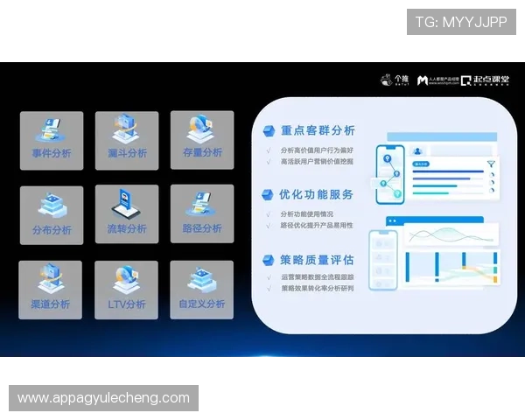The height and width of the screenshot is (420, 525).
Task: Click the checkmark beside 分析功能使用情况
Action: click(x=267, y=213)
